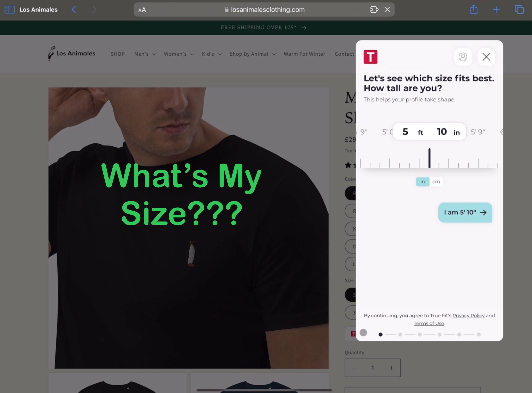Click the user profile icon in True Fit

[x=462, y=57]
